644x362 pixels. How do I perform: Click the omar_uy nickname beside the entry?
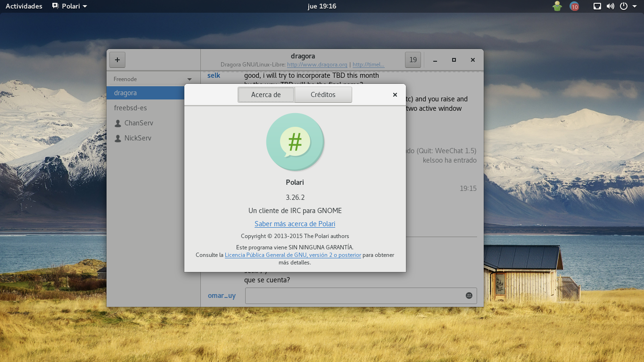pos(222,296)
